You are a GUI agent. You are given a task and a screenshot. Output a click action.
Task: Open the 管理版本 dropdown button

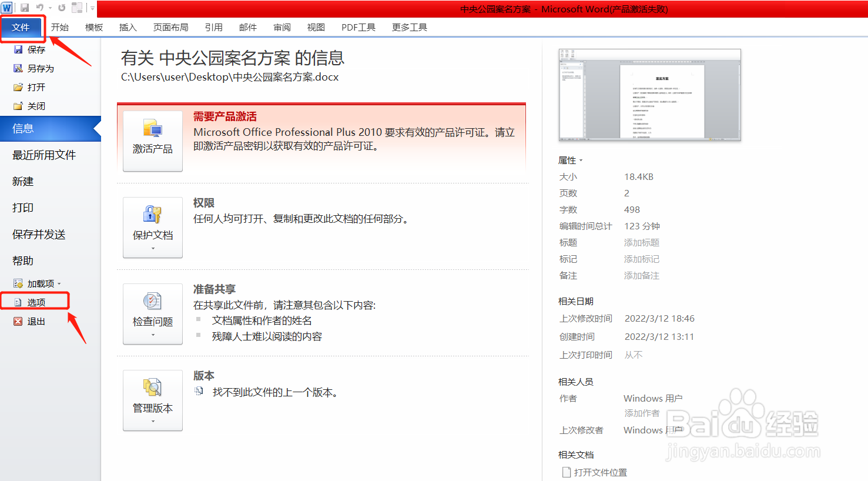click(x=153, y=400)
